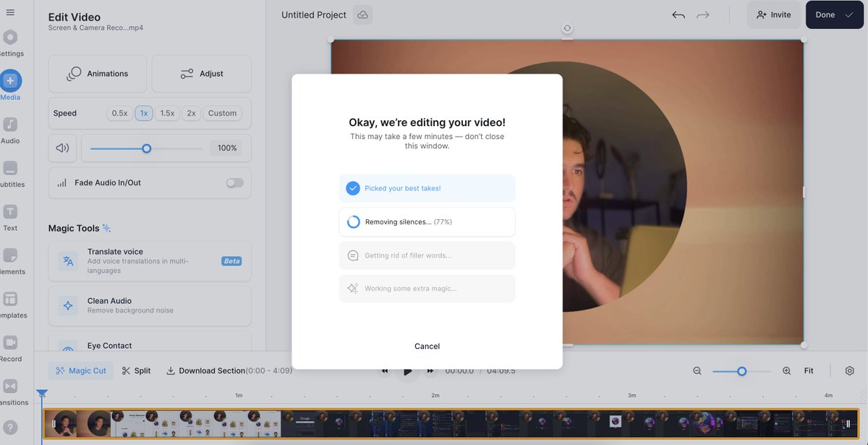
Task: Open the Elements sidebar section
Action: [x=10, y=261]
